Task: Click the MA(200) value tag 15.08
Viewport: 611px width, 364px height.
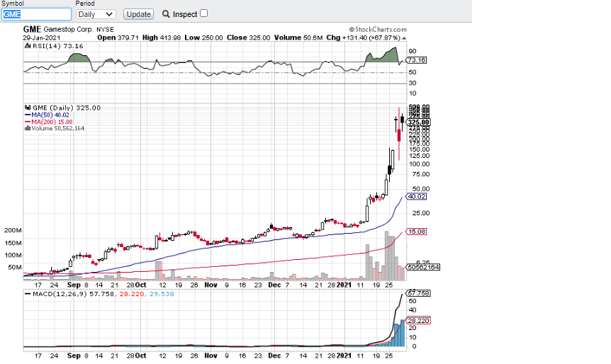Action: (416, 232)
